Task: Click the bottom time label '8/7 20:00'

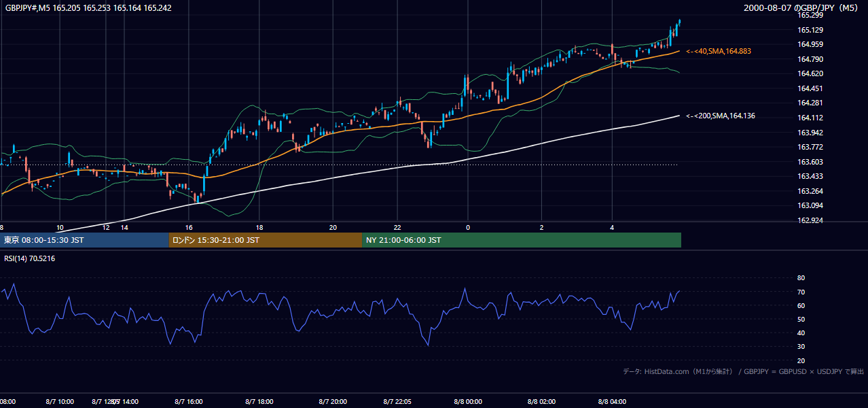Action: pos(333,401)
